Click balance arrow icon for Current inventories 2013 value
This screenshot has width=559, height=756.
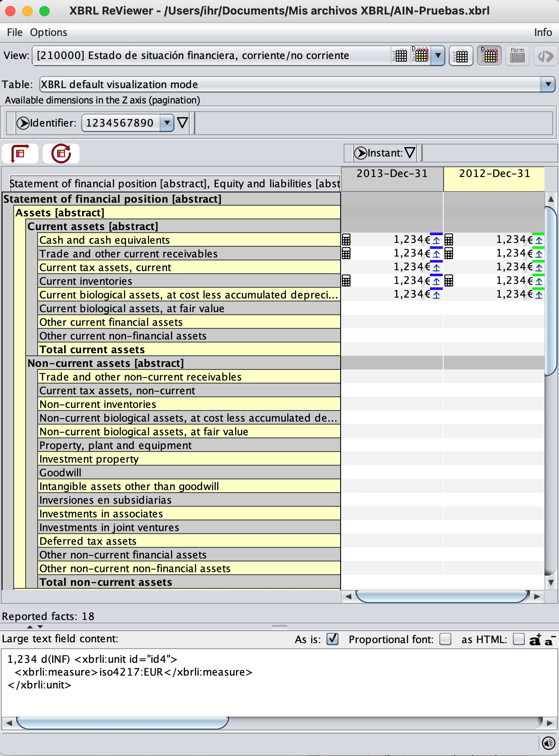(436, 281)
